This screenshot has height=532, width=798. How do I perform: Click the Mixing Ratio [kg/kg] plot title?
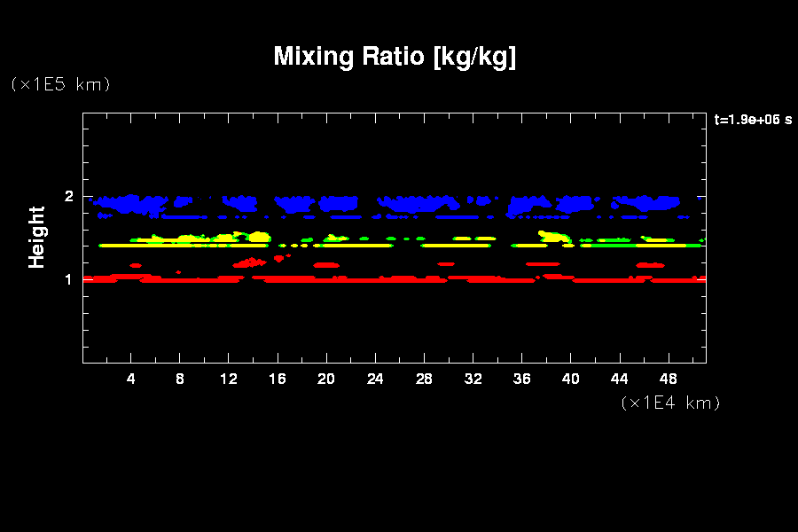tap(395, 58)
